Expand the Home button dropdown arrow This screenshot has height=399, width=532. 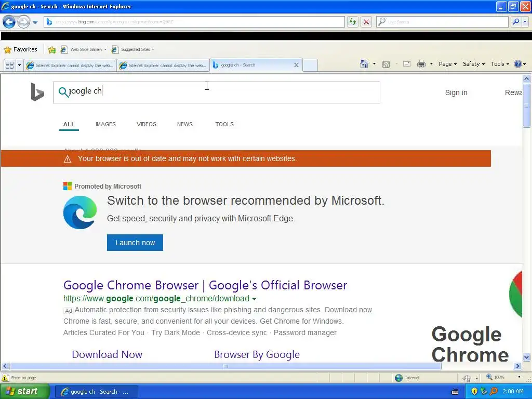pyautogui.click(x=374, y=64)
